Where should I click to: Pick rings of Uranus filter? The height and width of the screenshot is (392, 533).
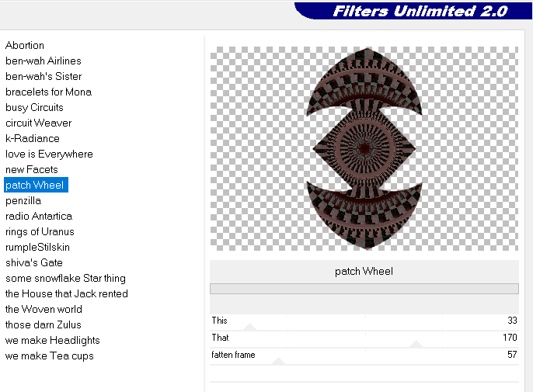point(40,231)
